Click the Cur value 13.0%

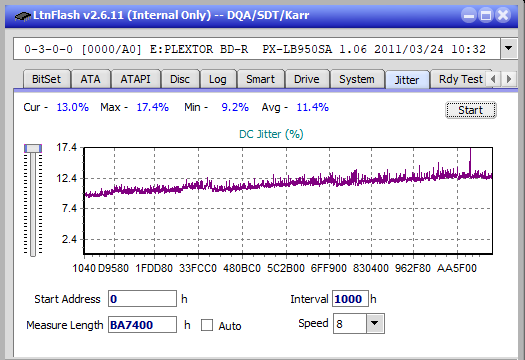tap(72, 107)
